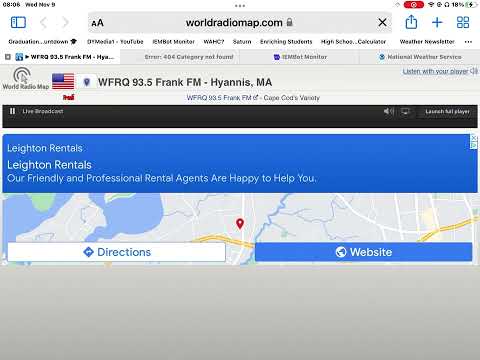
Task: Switch to the IEMBot Monitor tab
Action: pos(300,57)
